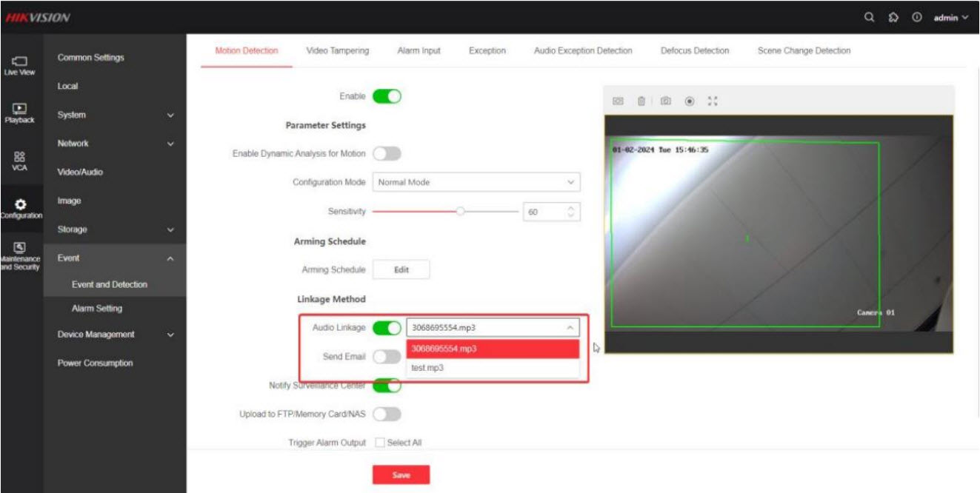Image resolution: width=980 pixels, height=493 pixels.
Task: Expand the Network menu in sidebar
Action: 115,144
